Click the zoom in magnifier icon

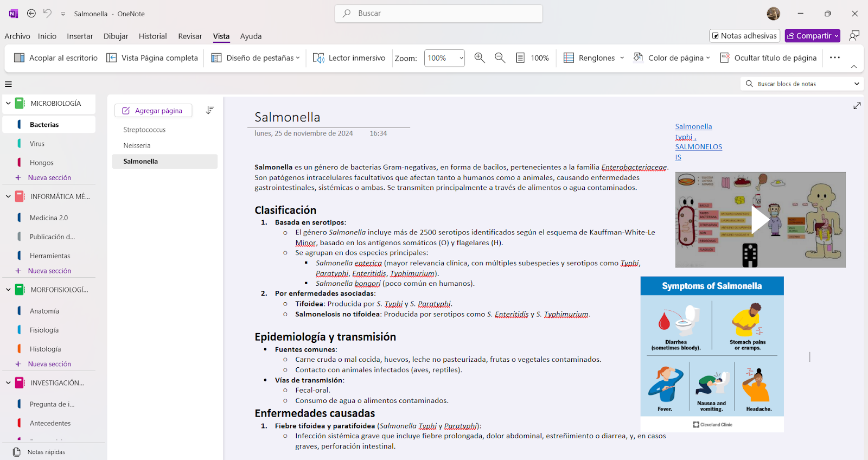480,58
